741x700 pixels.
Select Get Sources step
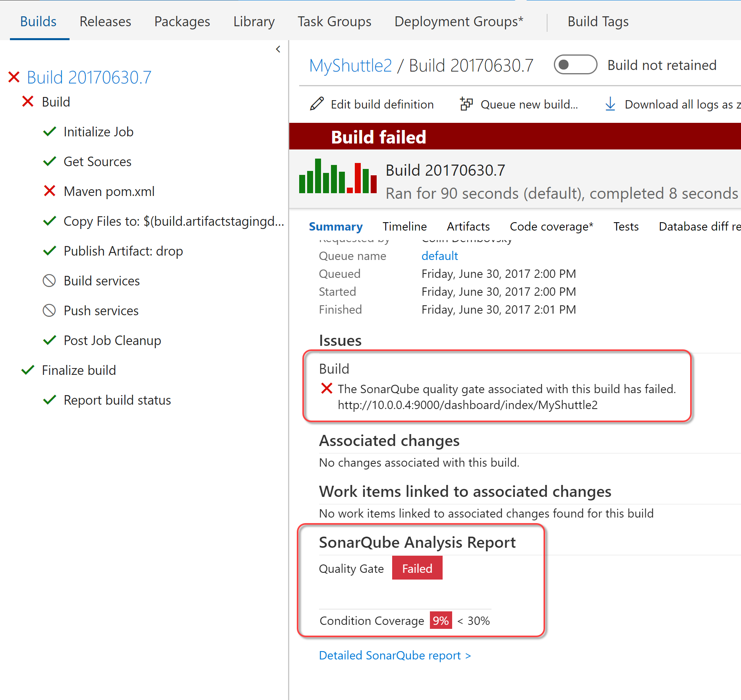(97, 162)
